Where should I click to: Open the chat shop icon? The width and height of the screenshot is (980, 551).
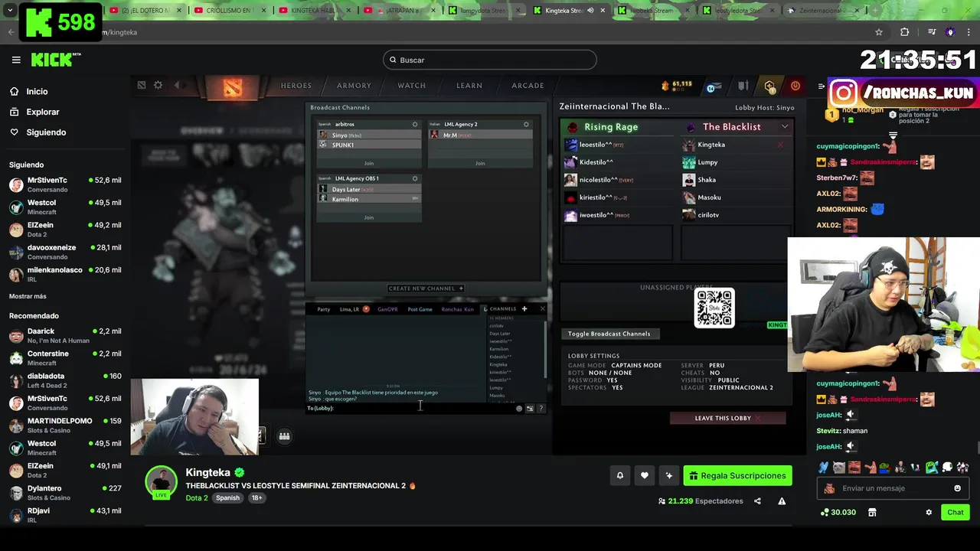coord(872,512)
